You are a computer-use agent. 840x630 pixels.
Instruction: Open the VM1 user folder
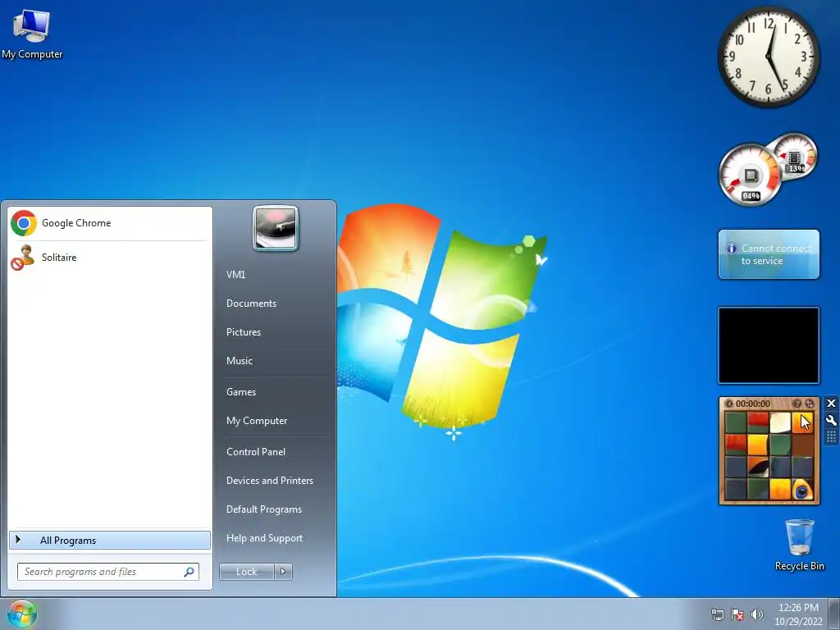click(235, 275)
